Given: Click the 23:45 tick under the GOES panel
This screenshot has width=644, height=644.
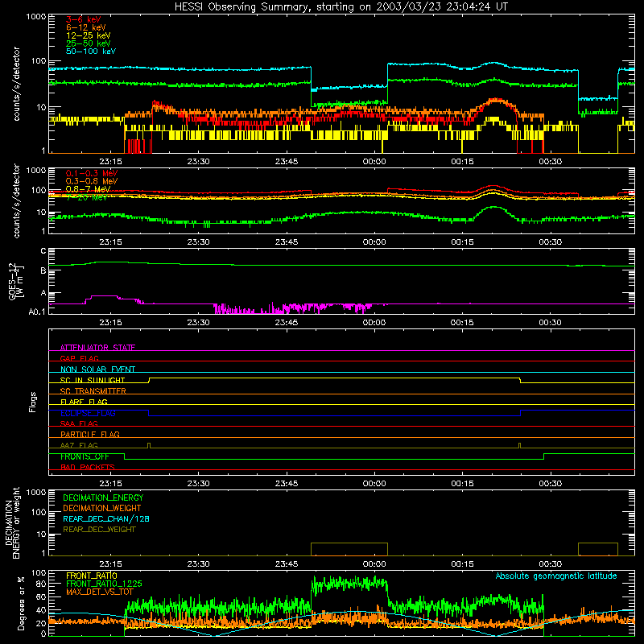Looking at the screenshot, I should pyautogui.click(x=287, y=323).
